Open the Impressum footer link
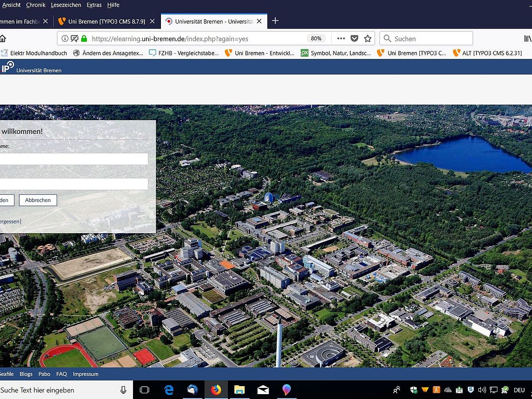 click(86, 374)
